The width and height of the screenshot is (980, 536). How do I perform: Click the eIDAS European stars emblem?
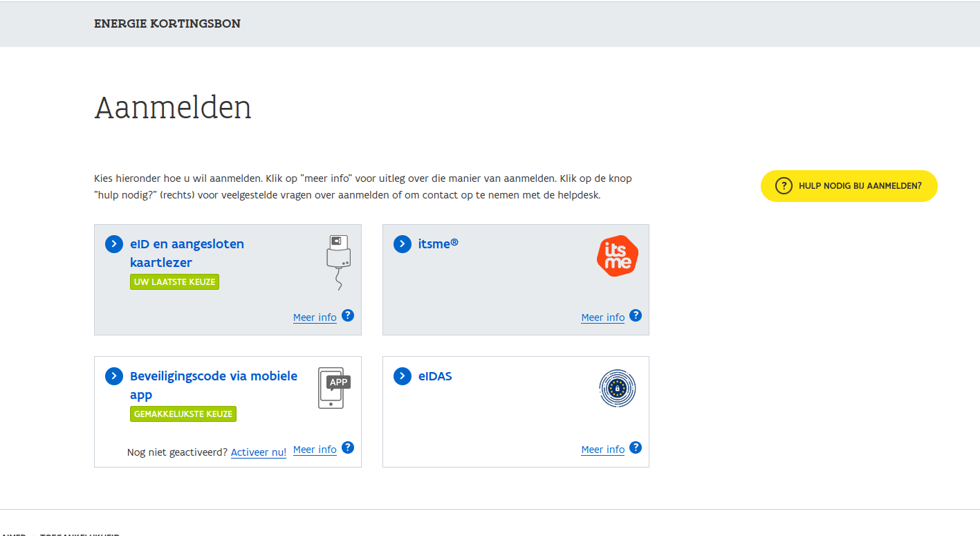(617, 388)
